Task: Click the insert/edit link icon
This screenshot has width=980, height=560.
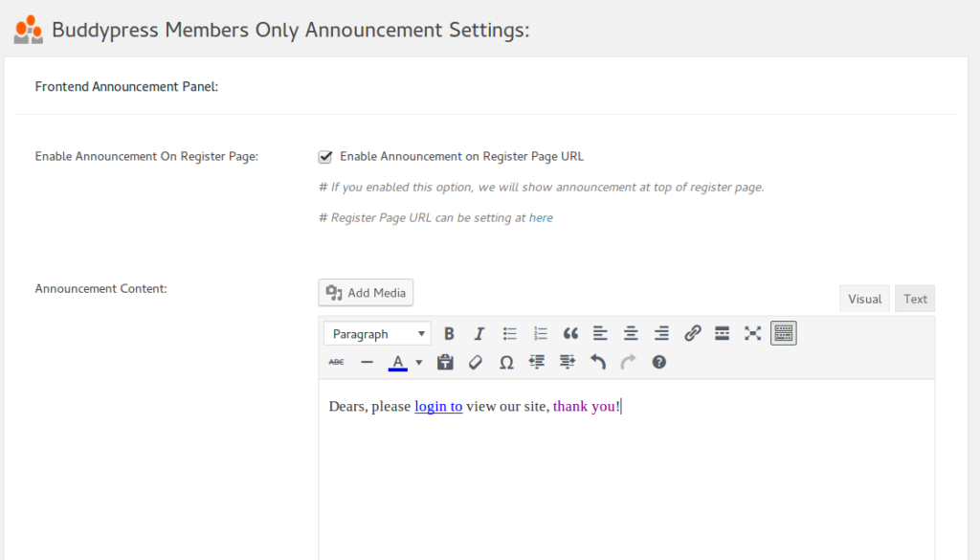Action: (692, 333)
